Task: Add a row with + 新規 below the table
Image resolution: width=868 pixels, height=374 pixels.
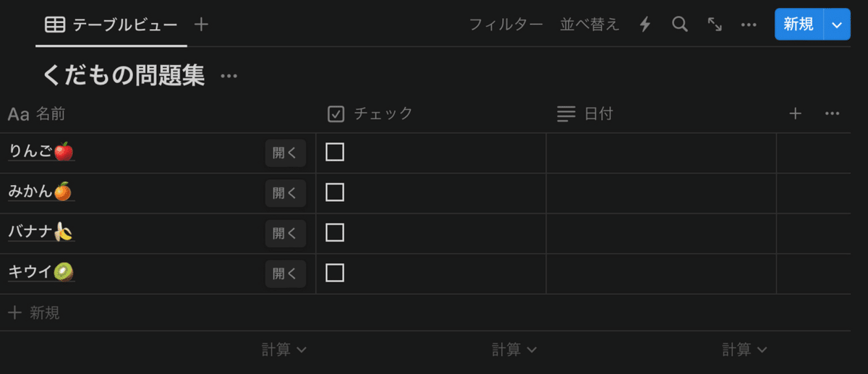Action: coord(35,313)
